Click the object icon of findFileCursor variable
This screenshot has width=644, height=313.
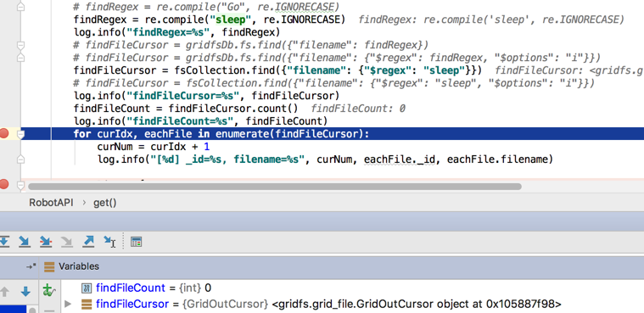[x=87, y=305]
